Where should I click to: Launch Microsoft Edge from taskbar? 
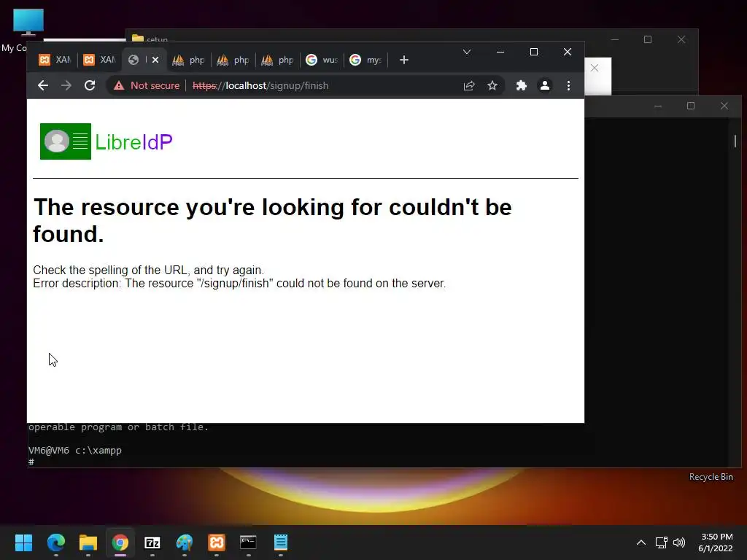pos(55,542)
